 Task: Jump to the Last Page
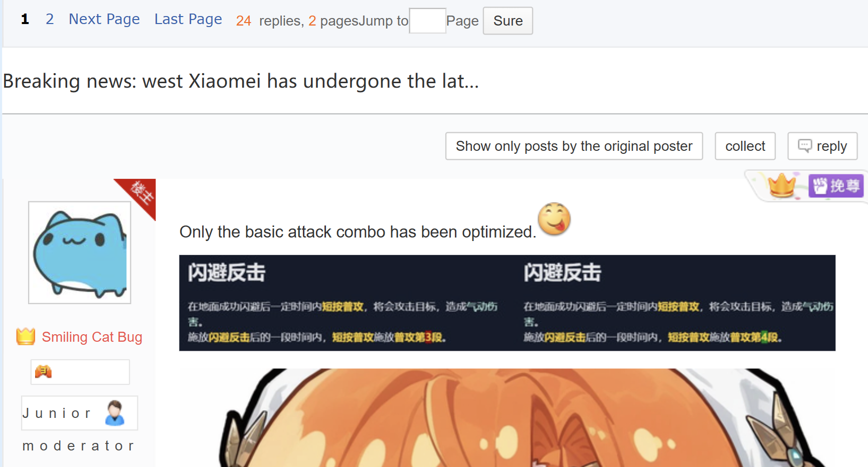188,19
